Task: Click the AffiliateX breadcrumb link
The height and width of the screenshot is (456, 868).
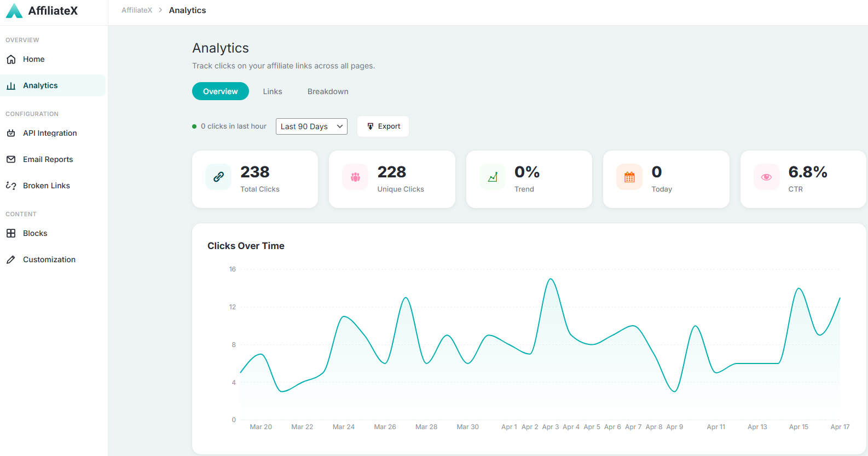Action: (137, 10)
